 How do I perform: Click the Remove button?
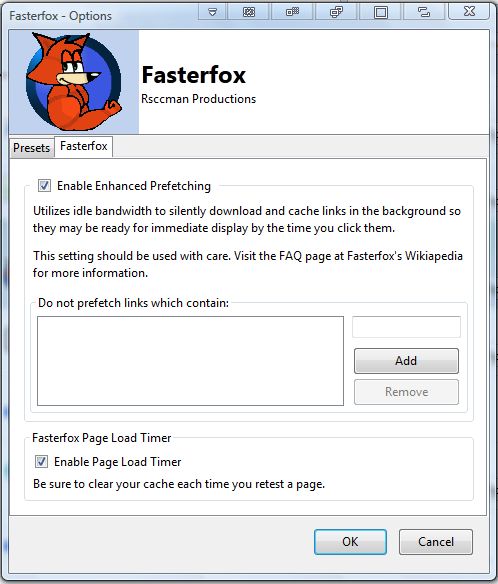point(406,392)
